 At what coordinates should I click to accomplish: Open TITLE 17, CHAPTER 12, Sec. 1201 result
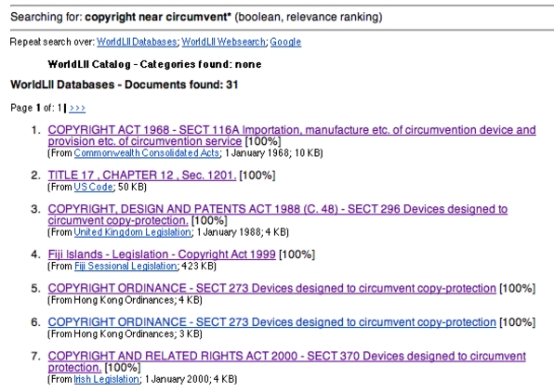(x=142, y=176)
